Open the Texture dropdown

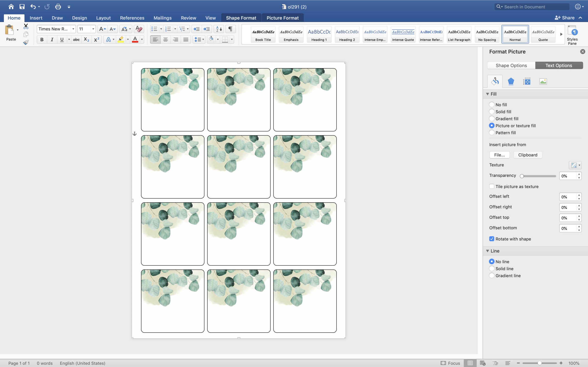pyautogui.click(x=575, y=165)
